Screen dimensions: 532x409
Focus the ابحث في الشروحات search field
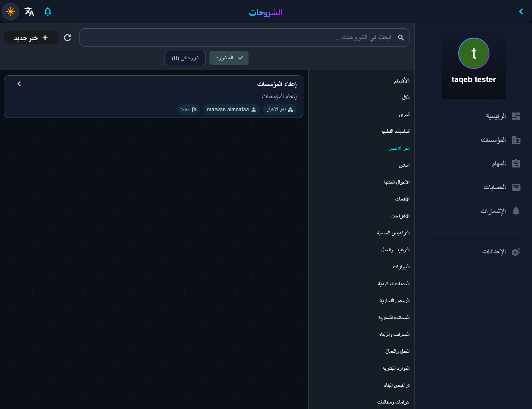coord(244,37)
